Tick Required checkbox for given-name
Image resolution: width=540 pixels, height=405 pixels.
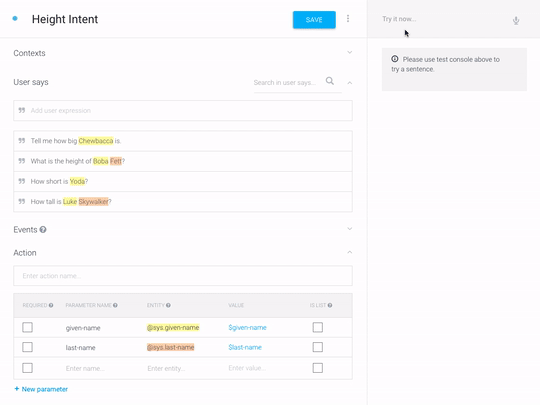pos(28,327)
